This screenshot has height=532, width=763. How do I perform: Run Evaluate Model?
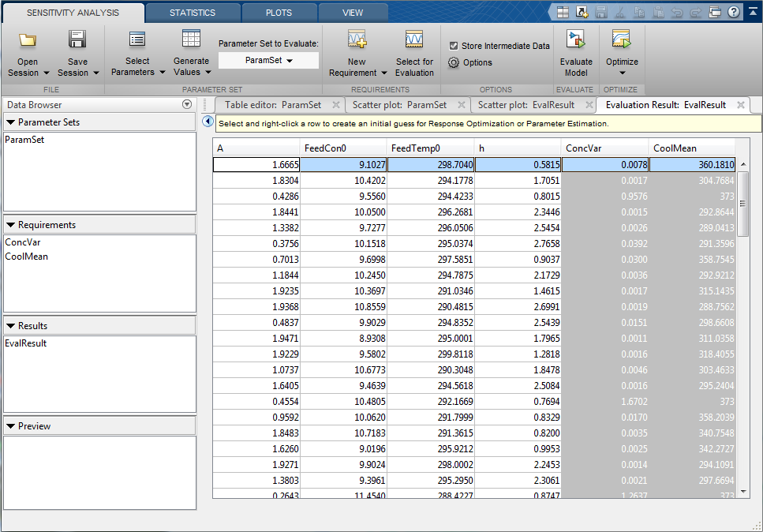(x=576, y=40)
